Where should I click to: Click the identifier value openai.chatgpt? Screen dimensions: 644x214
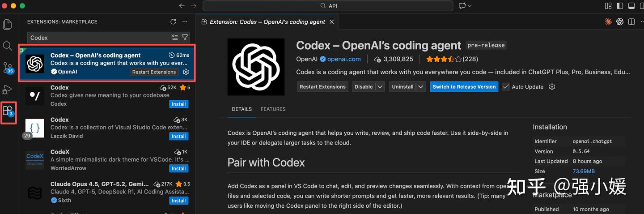click(x=593, y=141)
